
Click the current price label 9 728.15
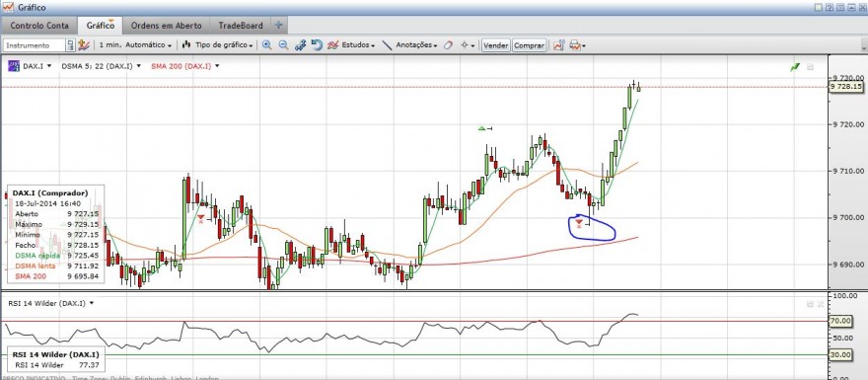point(847,87)
